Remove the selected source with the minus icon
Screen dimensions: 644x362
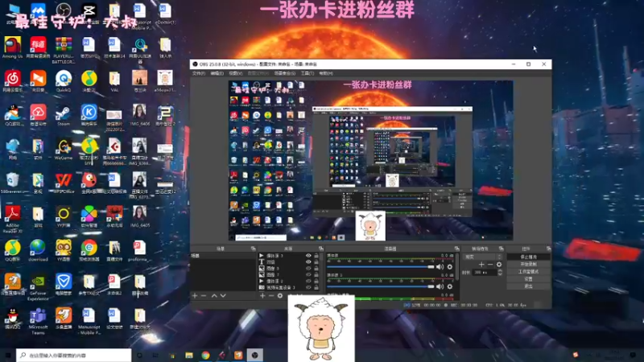(x=271, y=295)
